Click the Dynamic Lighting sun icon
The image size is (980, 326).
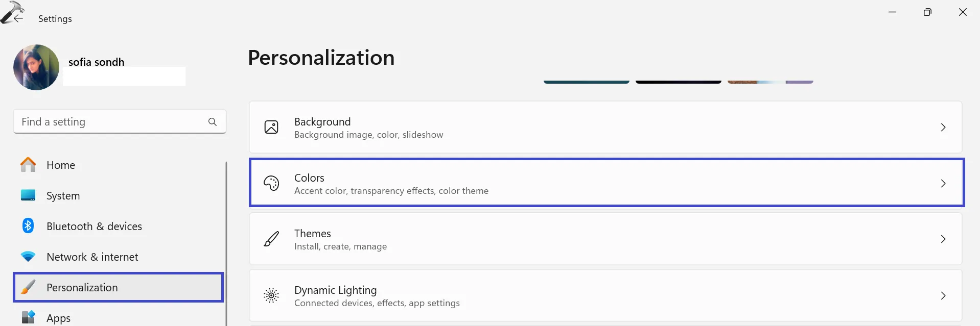271,295
